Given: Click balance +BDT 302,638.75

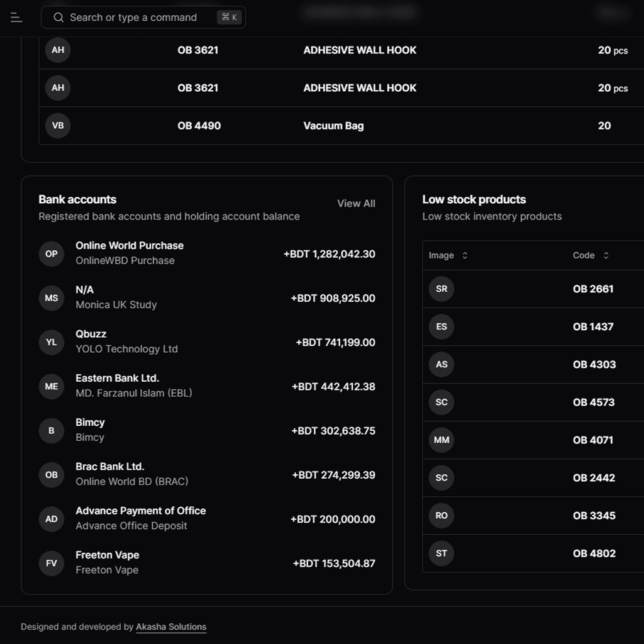Looking at the screenshot, I should 333,430.
